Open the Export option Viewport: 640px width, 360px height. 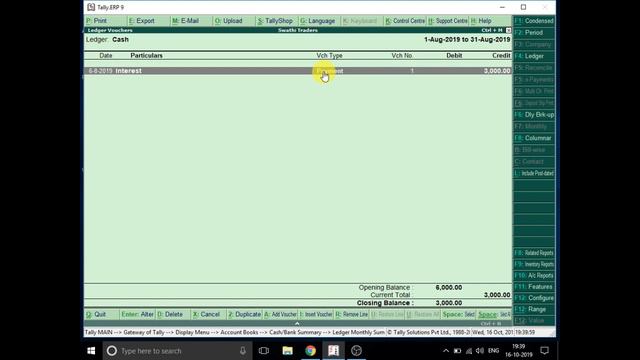(x=142, y=21)
